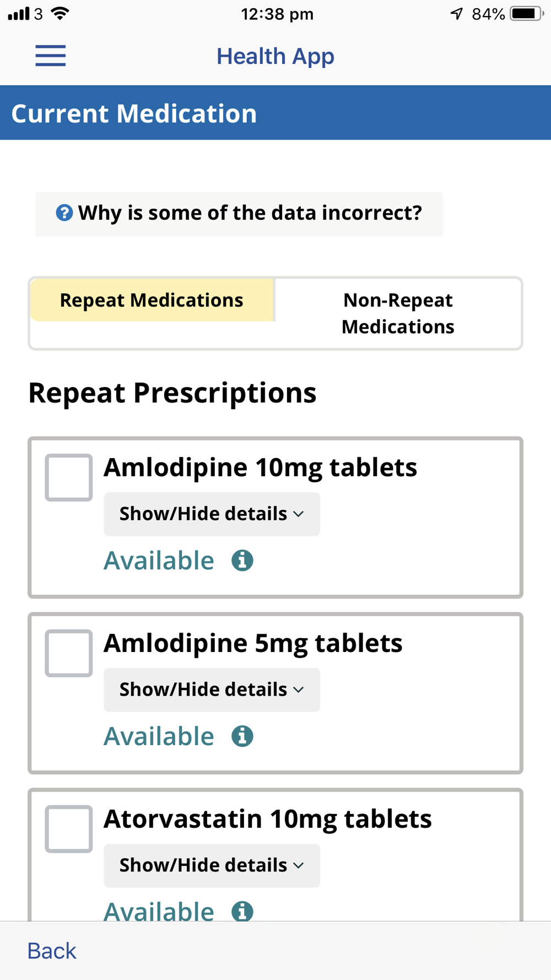Screen dimensions: 551x980
Task: Expand Show/Hide details for Atorvastatin 10mg
Action: (x=212, y=866)
